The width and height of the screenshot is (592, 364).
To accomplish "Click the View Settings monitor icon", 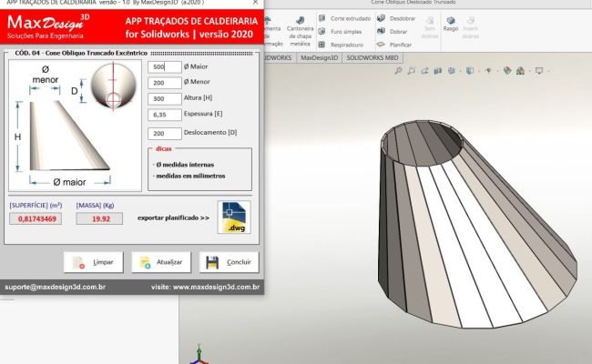I will (539, 71).
